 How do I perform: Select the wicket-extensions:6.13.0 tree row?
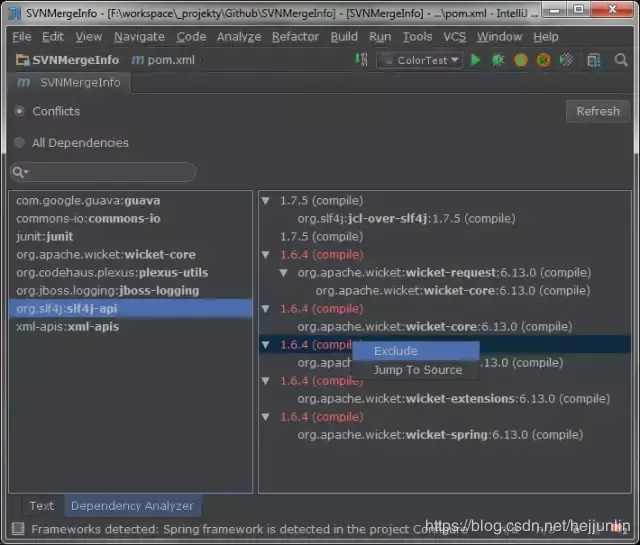tap(453, 399)
